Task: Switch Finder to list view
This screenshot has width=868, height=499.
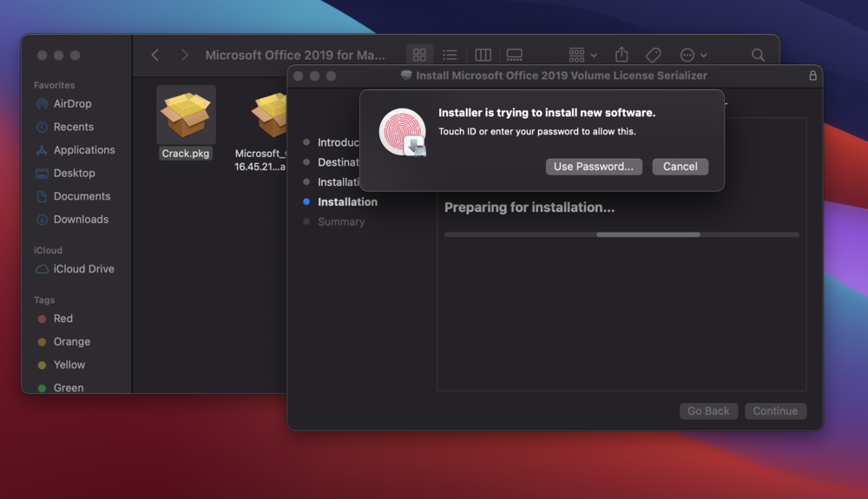Action: (450, 55)
